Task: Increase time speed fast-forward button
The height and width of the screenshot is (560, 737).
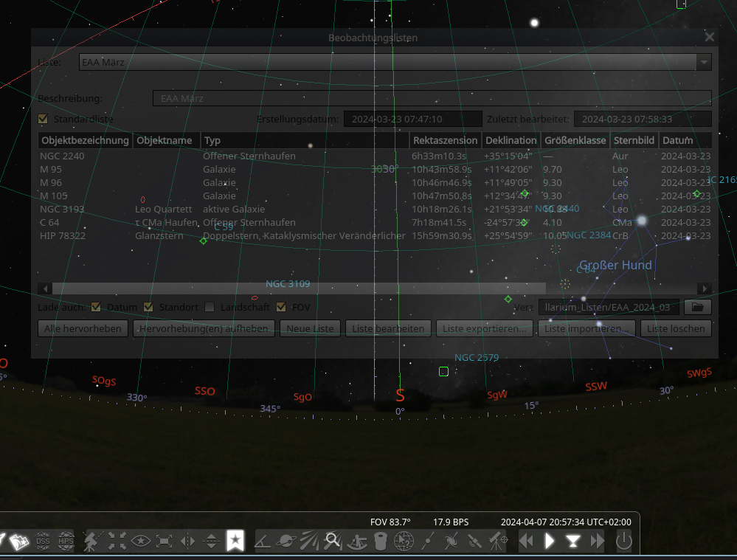Action: click(597, 542)
